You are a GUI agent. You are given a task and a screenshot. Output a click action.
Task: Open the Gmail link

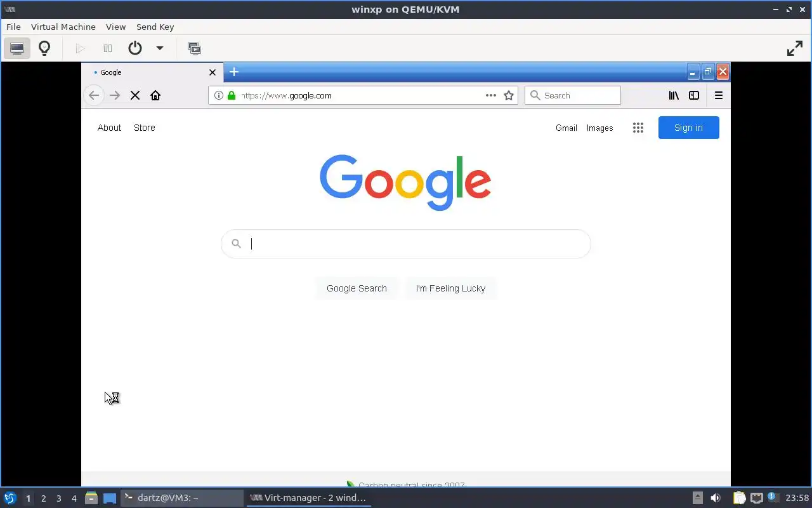click(566, 128)
